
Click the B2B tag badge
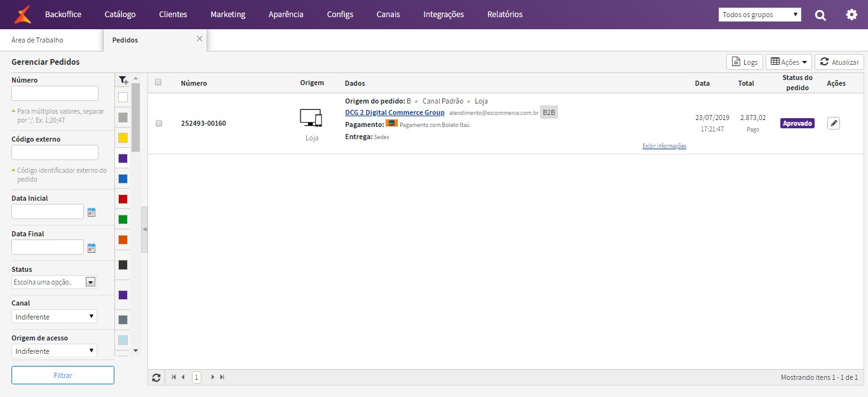(548, 112)
